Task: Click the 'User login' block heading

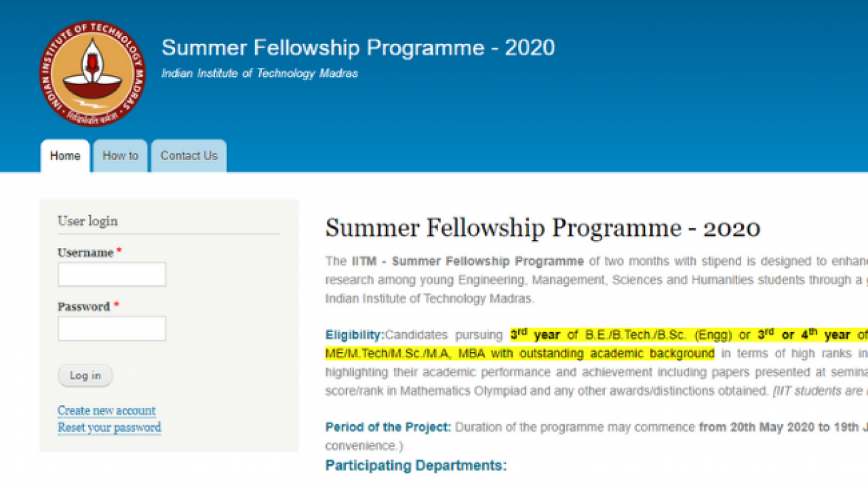Action: 87,221
